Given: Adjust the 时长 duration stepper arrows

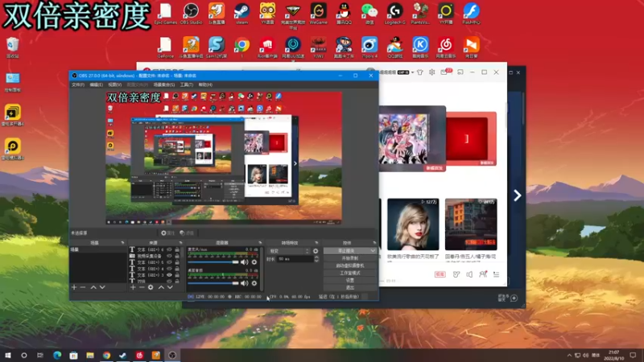Looking at the screenshot, I should pos(316,259).
